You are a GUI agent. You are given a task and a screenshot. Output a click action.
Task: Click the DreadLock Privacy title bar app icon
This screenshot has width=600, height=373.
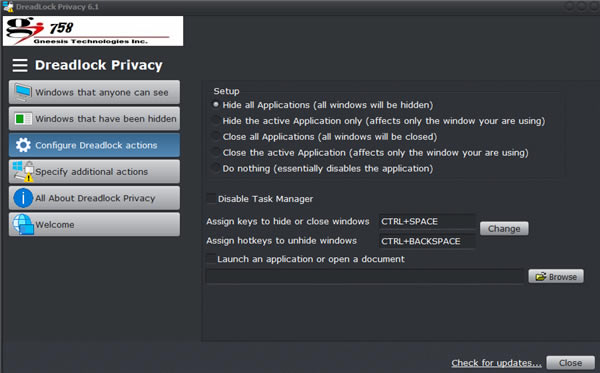[8, 7]
